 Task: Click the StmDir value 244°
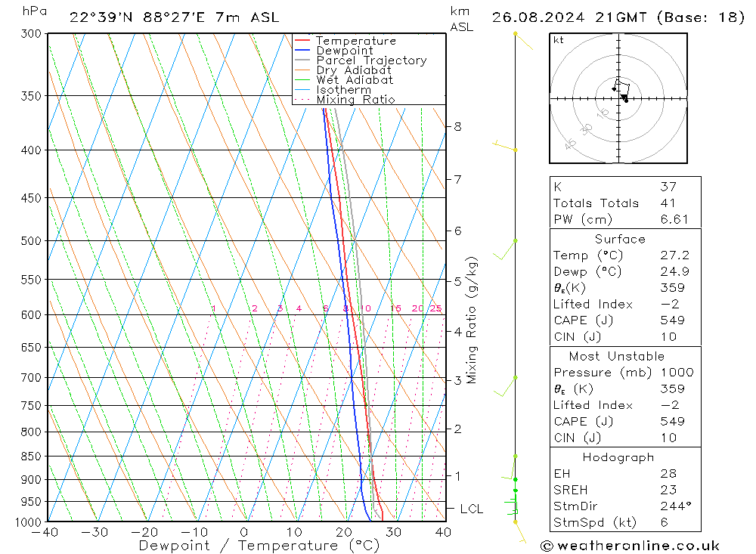676,506
